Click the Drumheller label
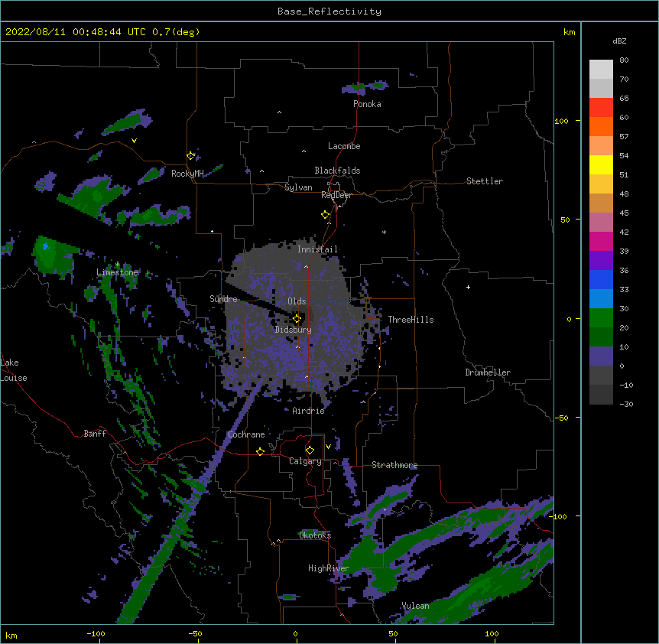 [x=488, y=372]
